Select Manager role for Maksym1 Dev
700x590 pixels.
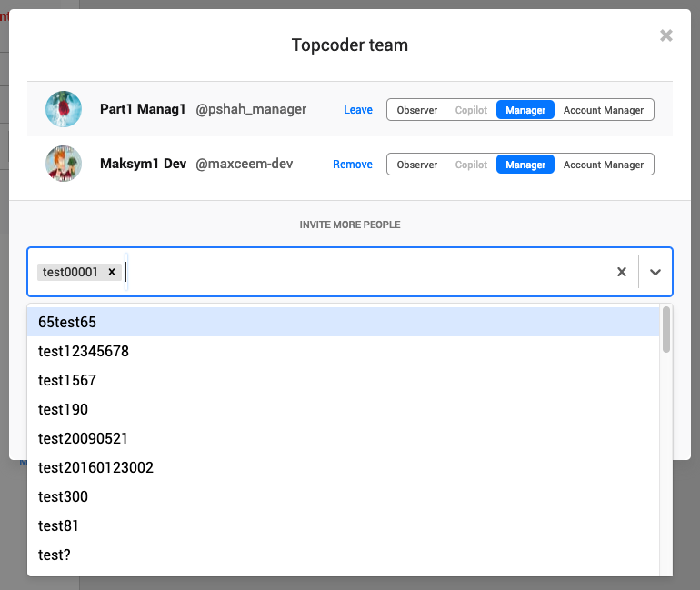pos(525,165)
